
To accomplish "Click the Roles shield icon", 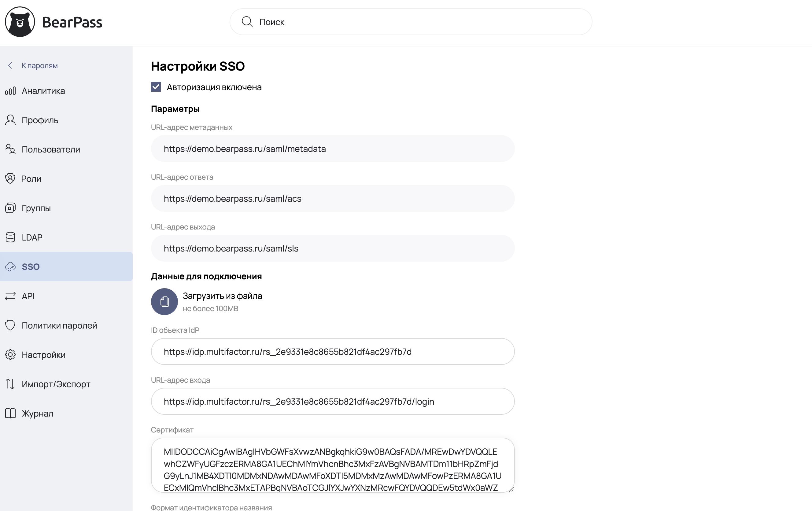I will point(10,179).
